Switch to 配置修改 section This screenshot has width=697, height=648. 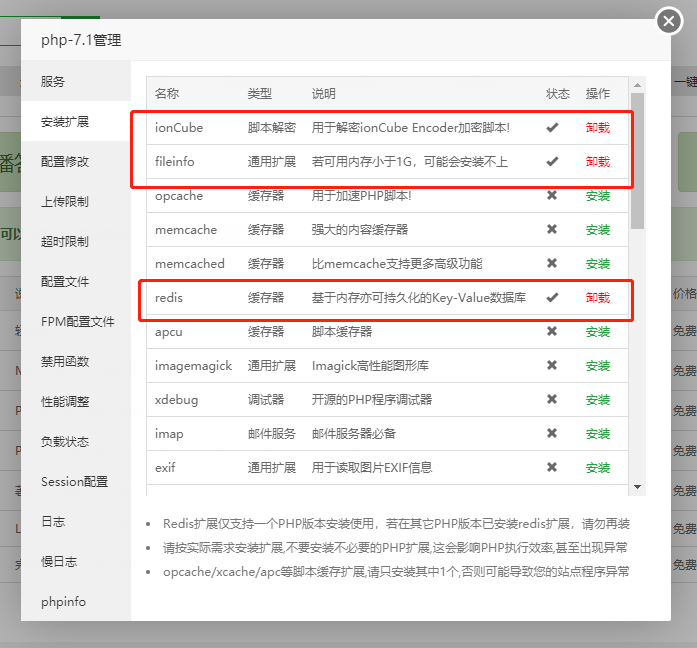(65, 161)
